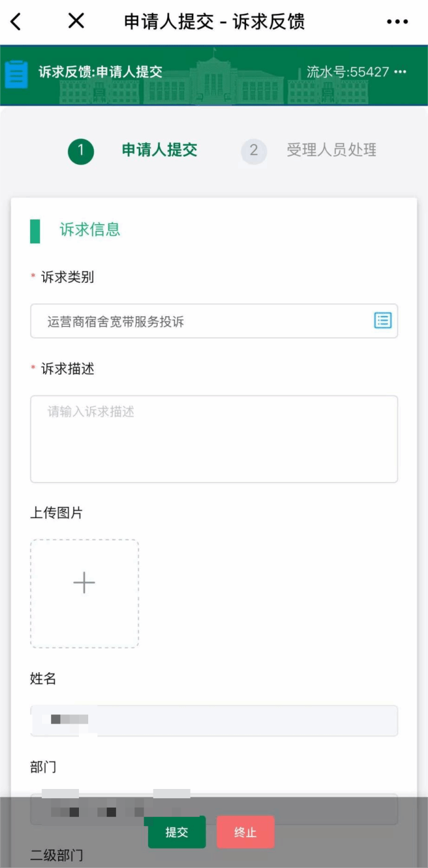Click the 部门 input field
The height and width of the screenshot is (868, 428).
[214, 808]
